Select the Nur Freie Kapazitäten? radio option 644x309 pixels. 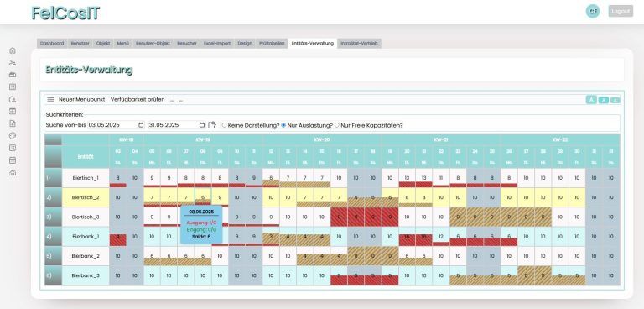point(337,125)
